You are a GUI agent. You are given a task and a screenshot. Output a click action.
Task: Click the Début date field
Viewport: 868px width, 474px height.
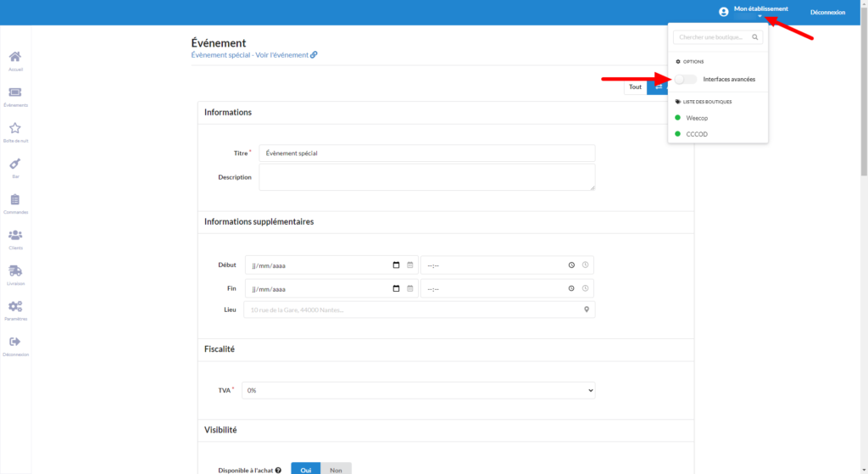coord(331,265)
